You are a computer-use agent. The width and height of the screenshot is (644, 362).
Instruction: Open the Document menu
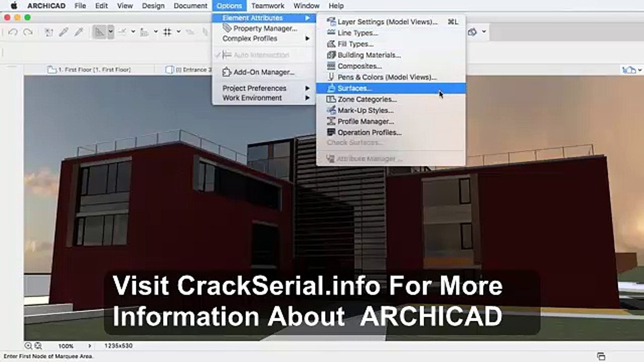coord(190,6)
